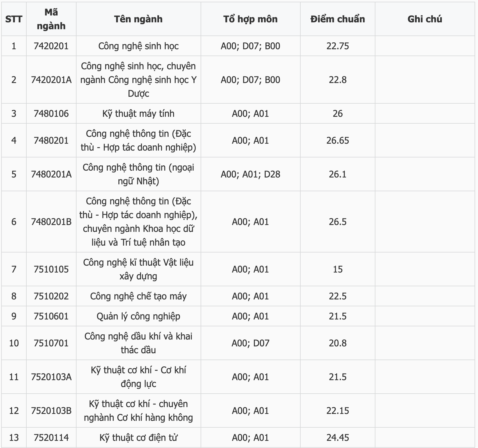This screenshot has width=478, height=448.
Task: Click the Ghi chú column header
Action: 425,19
